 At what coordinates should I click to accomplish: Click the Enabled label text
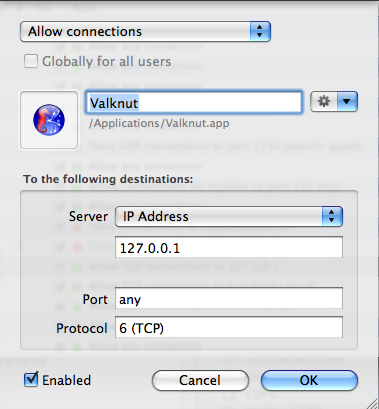click(67, 380)
